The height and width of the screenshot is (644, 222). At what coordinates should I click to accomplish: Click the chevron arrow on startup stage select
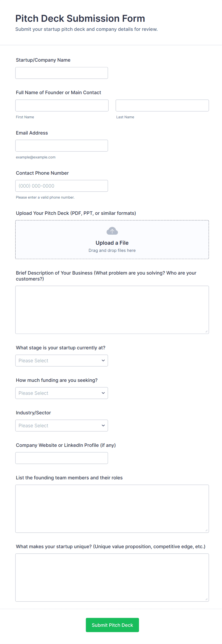point(103,361)
